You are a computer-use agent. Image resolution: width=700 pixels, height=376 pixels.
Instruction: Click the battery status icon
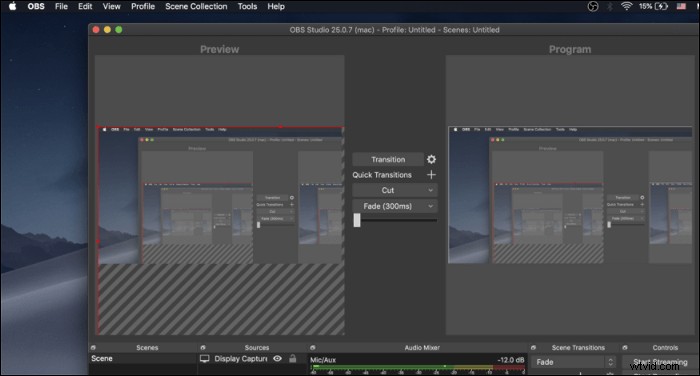point(661,6)
